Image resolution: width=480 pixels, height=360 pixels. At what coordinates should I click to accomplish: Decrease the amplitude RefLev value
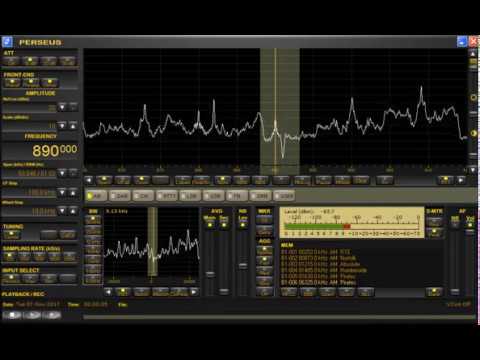pos(62,107)
